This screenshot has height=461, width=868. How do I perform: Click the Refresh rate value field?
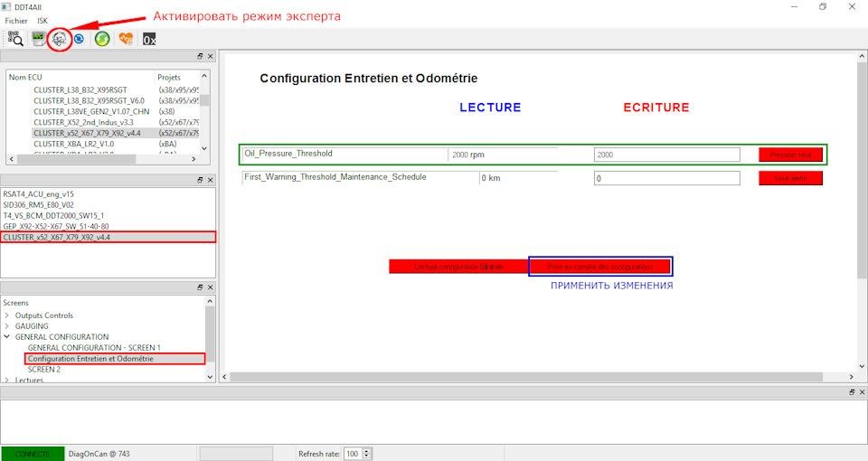[x=353, y=454]
